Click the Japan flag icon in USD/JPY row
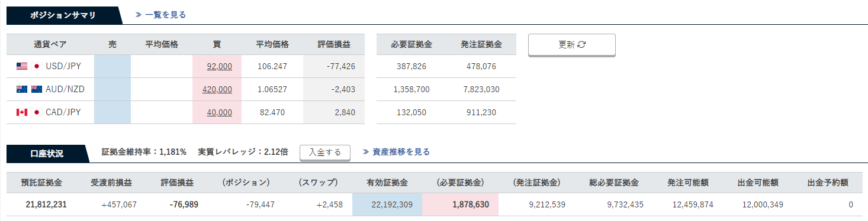The width and height of the screenshot is (868, 221). [x=36, y=66]
